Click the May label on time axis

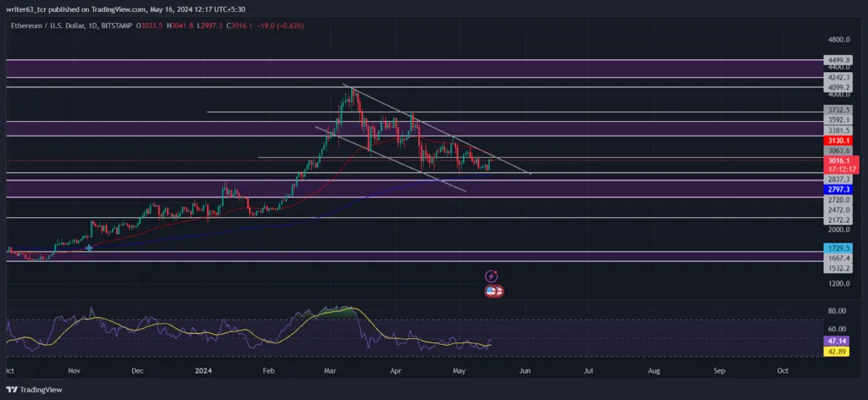[x=459, y=371]
